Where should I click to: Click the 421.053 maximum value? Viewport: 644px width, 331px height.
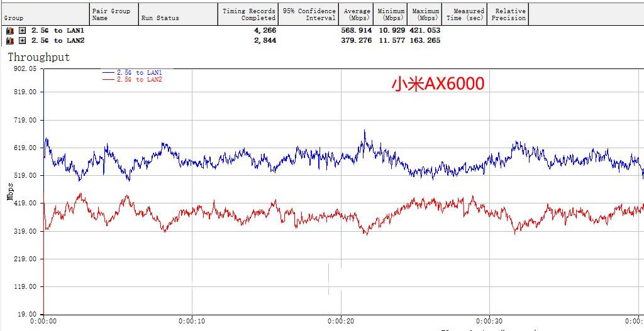425,30
